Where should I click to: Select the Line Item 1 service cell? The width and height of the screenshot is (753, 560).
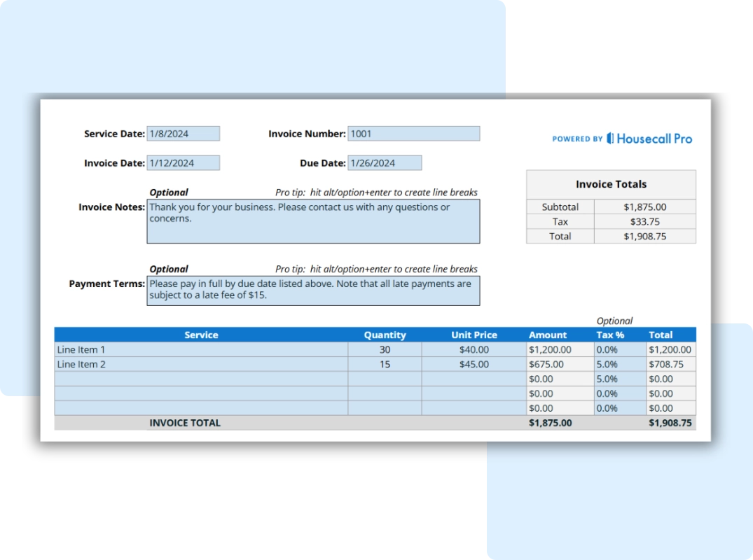(201, 349)
